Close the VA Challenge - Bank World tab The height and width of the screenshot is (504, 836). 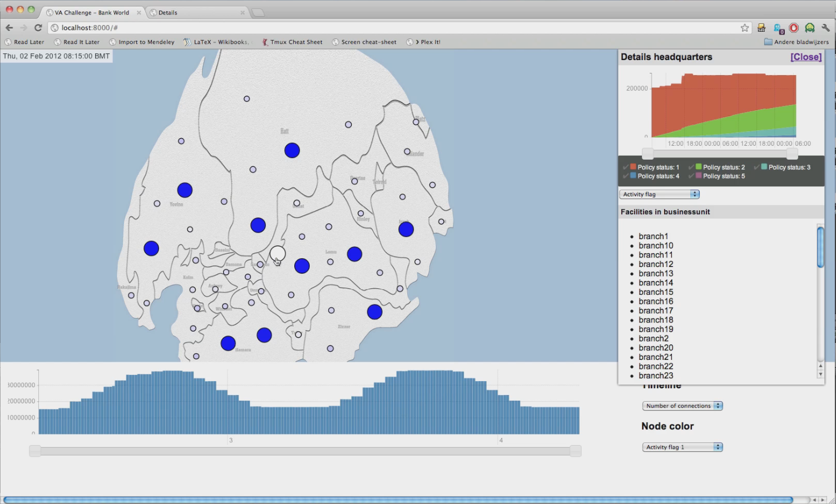[x=138, y=12]
